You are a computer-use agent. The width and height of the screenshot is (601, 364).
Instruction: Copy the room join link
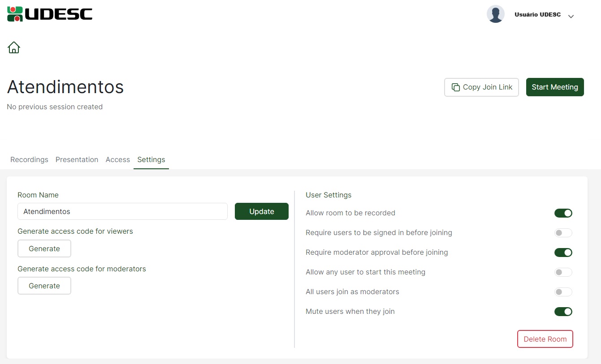481,87
